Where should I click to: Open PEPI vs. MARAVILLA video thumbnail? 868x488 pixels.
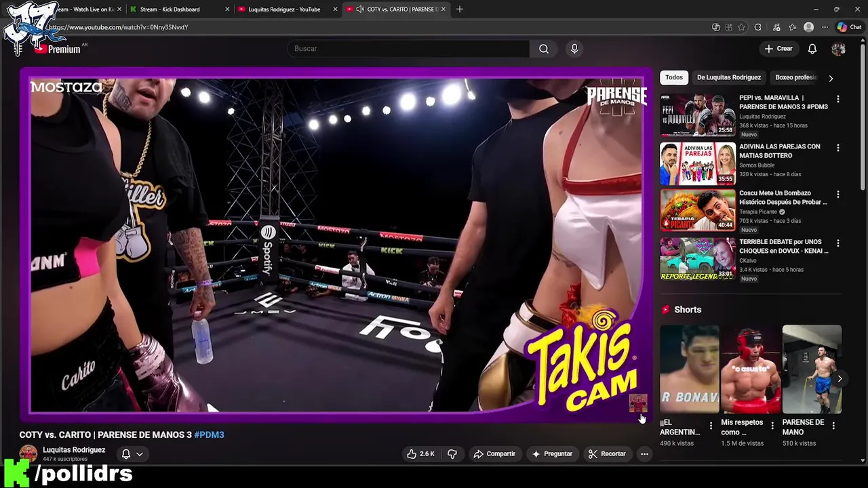coord(698,115)
